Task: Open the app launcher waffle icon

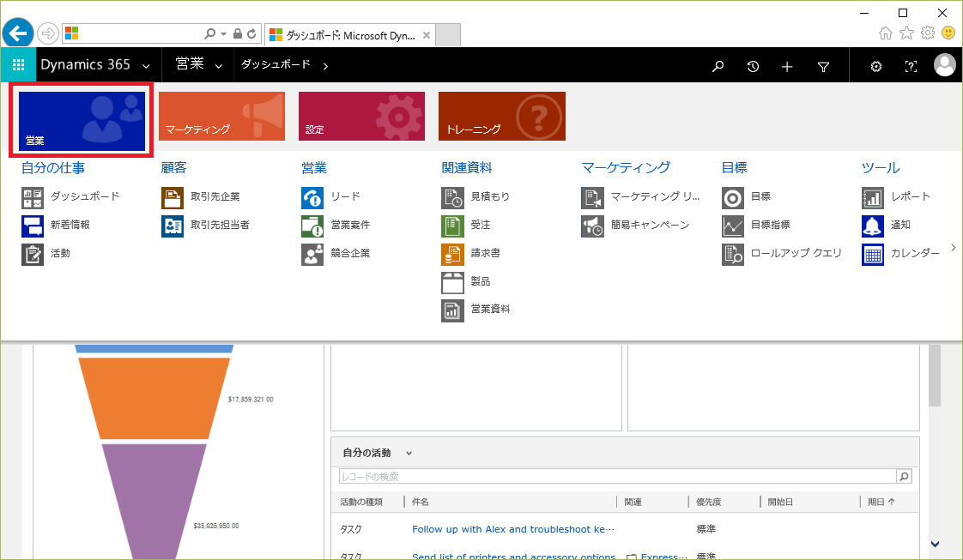Action: [x=18, y=65]
